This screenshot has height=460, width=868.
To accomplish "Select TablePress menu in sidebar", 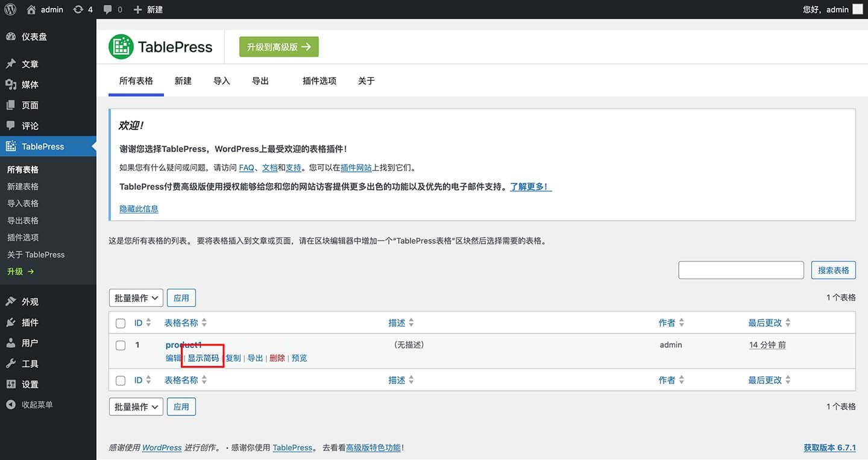I will (x=48, y=147).
